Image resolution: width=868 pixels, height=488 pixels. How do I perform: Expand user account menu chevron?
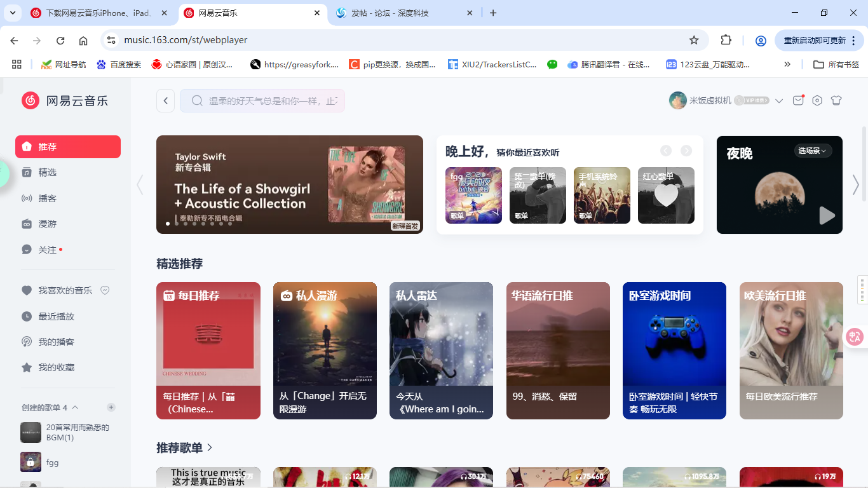(x=779, y=100)
